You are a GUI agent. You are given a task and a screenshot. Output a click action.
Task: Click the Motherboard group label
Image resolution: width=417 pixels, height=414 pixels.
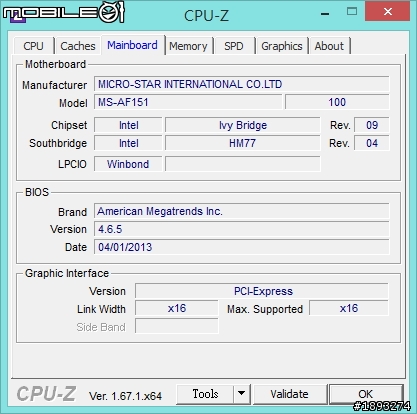tap(55, 64)
